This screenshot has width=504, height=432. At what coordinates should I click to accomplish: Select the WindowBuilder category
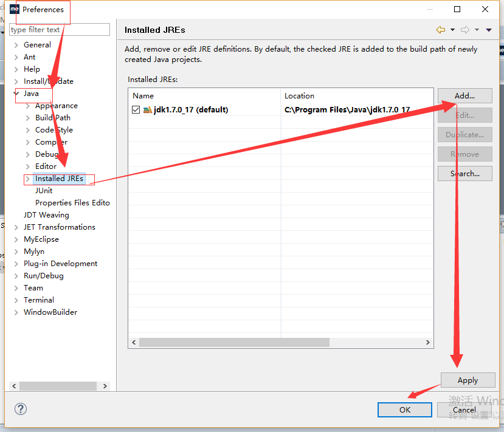(x=50, y=312)
